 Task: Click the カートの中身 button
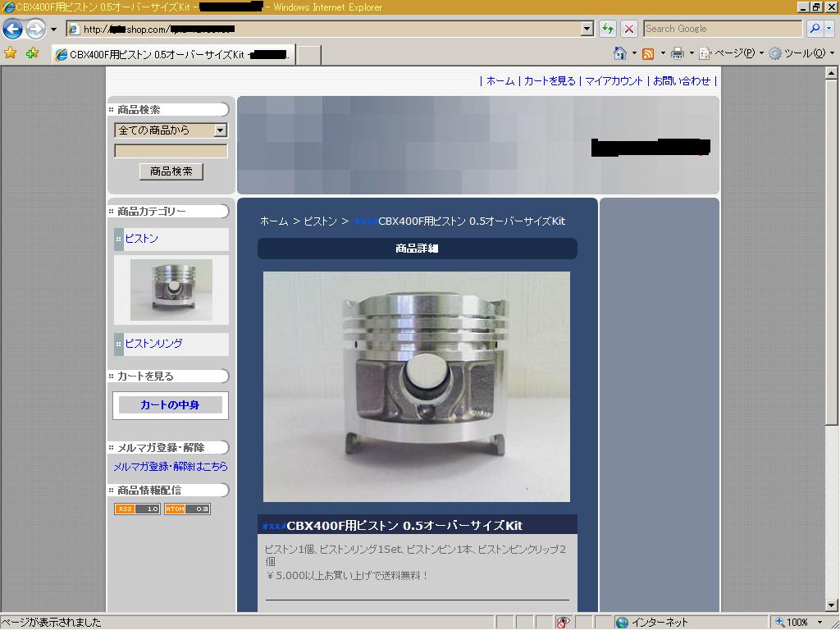click(x=171, y=405)
